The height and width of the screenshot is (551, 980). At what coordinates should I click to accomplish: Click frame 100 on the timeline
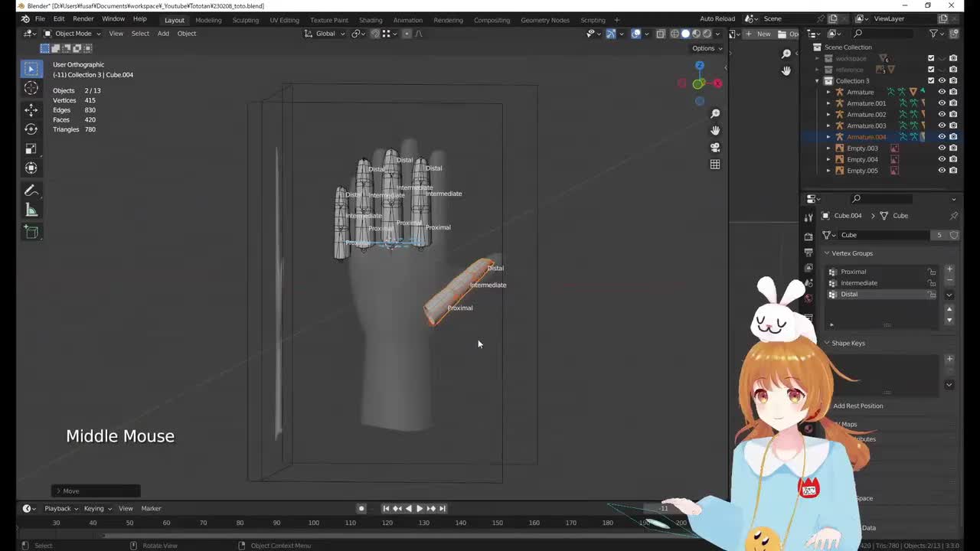[313, 523]
